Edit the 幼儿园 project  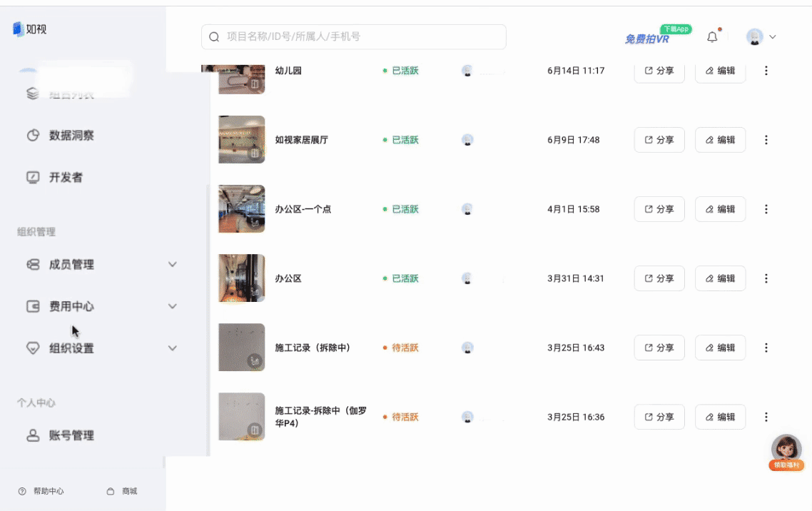click(721, 71)
